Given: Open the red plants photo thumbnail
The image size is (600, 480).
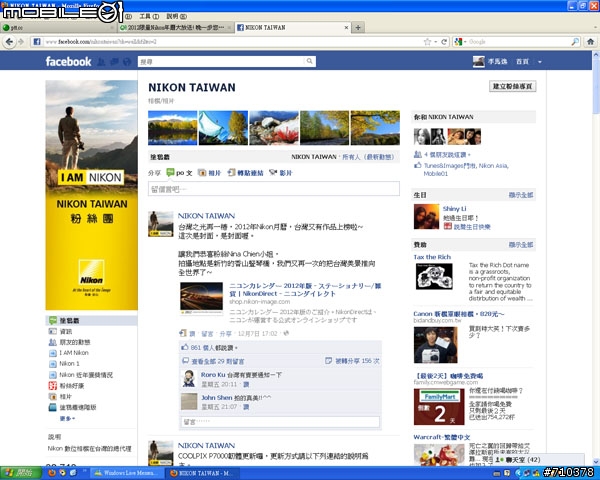Looking at the screenshot, I should click(274, 128).
